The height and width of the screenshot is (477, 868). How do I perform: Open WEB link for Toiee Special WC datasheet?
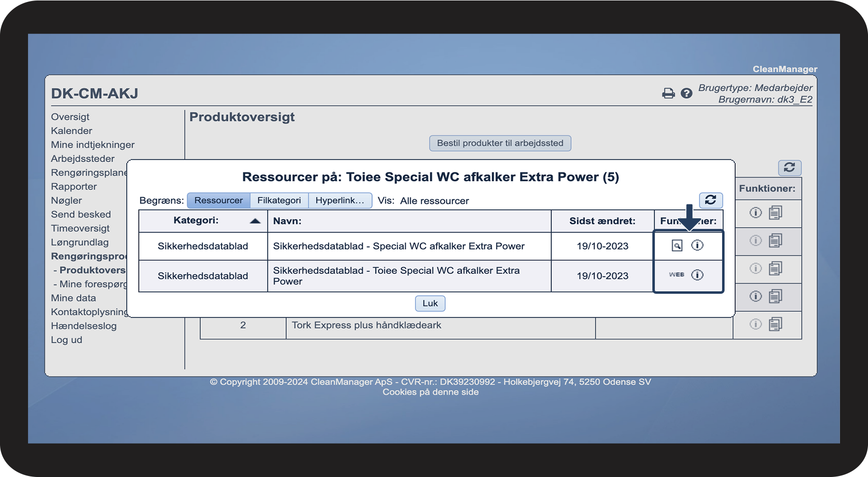tap(677, 275)
